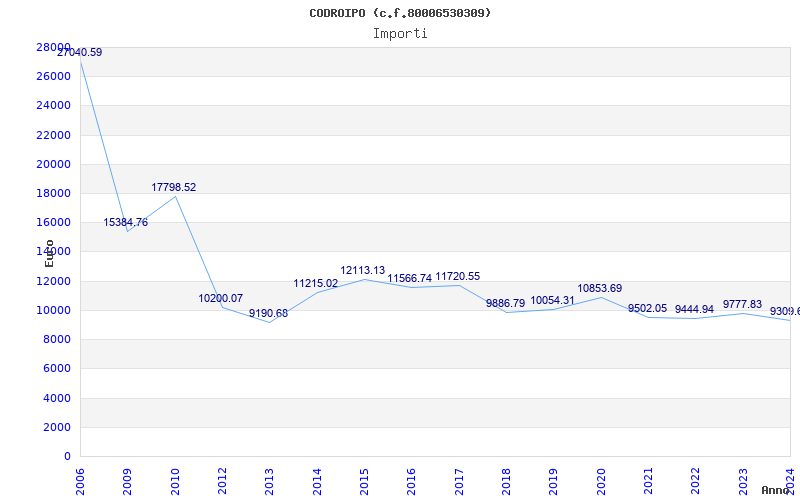Click the y-axis value 18000
This screenshot has width=800, height=500.
point(54,193)
